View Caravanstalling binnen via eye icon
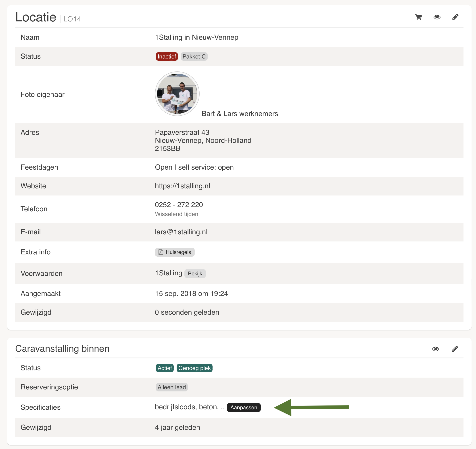 [x=436, y=349]
